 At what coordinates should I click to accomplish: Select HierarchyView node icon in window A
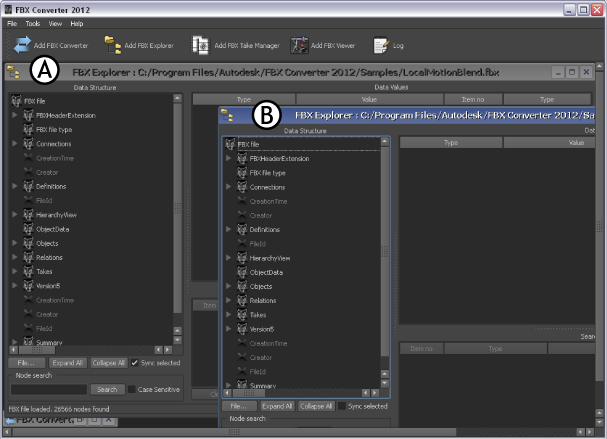[x=28, y=214]
